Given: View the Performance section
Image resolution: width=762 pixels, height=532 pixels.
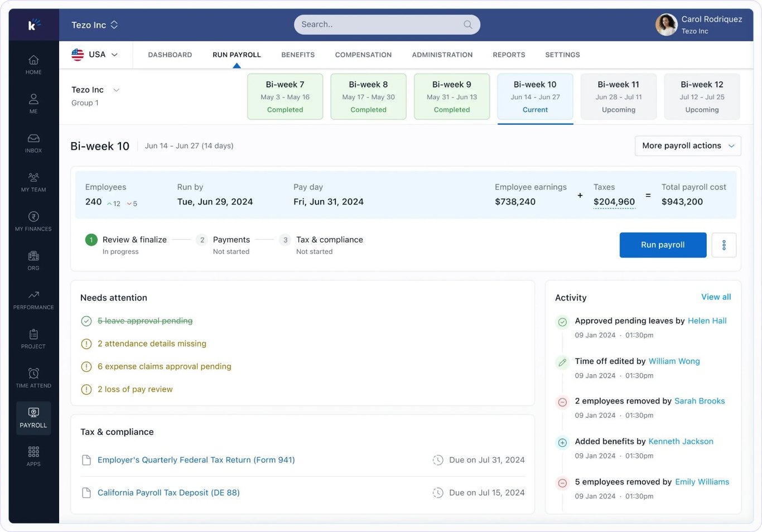Looking at the screenshot, I should click(33, 299).
